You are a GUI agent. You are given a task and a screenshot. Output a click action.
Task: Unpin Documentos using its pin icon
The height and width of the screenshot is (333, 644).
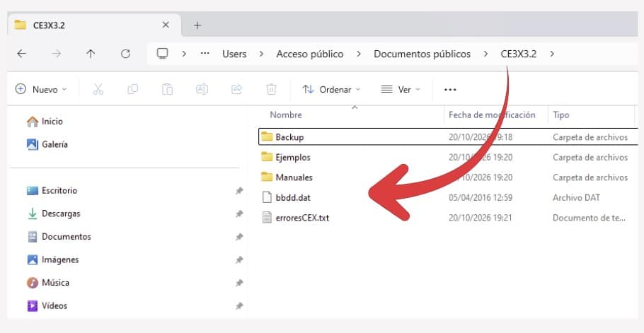[239, 237]
